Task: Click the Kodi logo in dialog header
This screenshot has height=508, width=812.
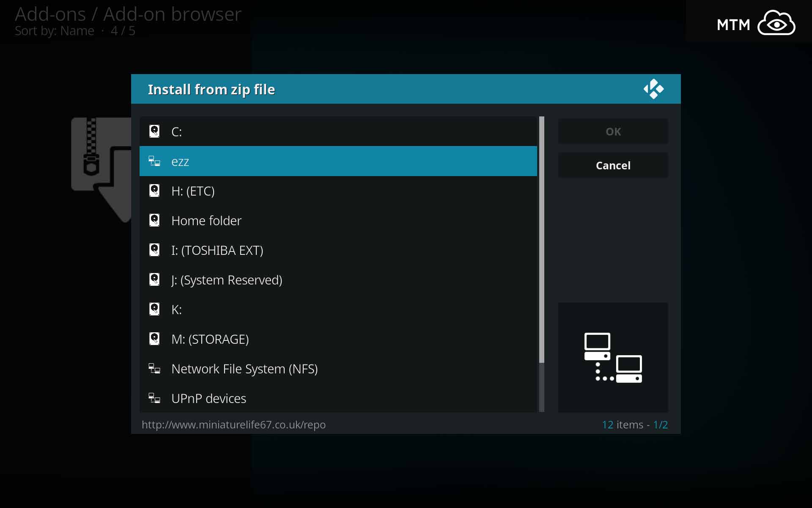Action: point(653,89)
